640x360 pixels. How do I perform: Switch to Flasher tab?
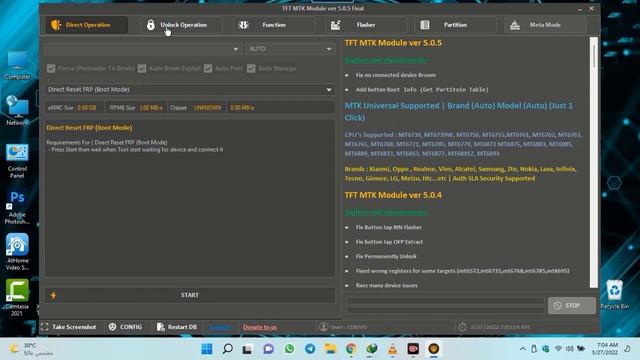366,25
